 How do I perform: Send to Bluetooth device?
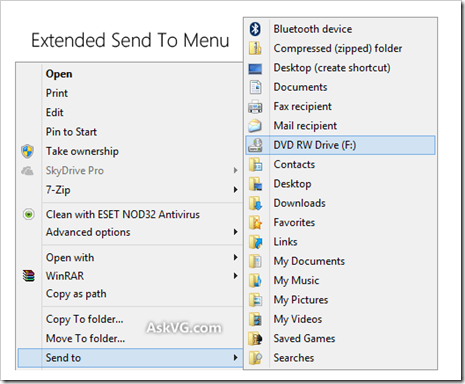tap(313, 29)
